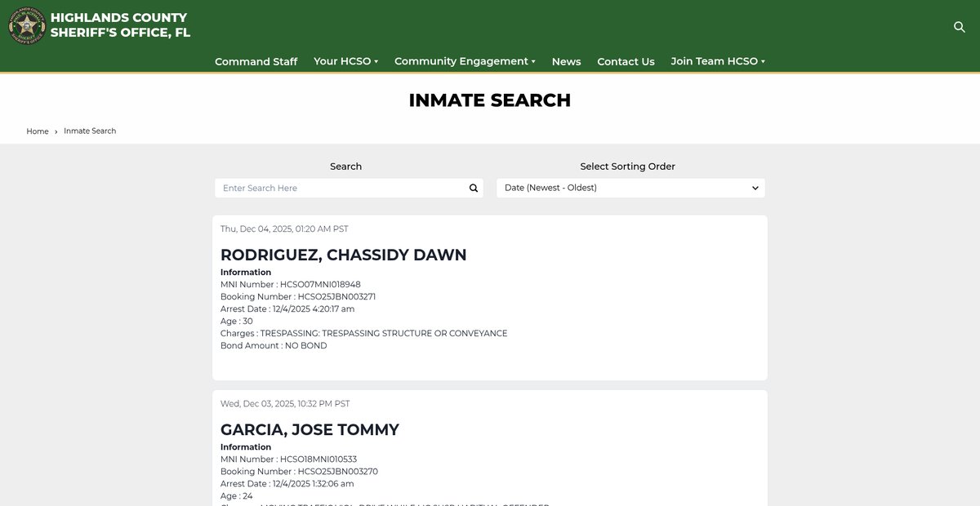This screenshot has height=506, width=980.
Task: Click Booking Number HCSO25JBN003271
Action: [298, 297]
